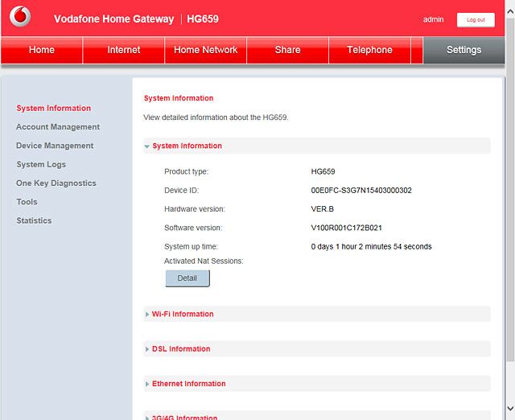Click the Detail button for NAT sessions
The width and height of the screenshot is (515, 420).
187,278
